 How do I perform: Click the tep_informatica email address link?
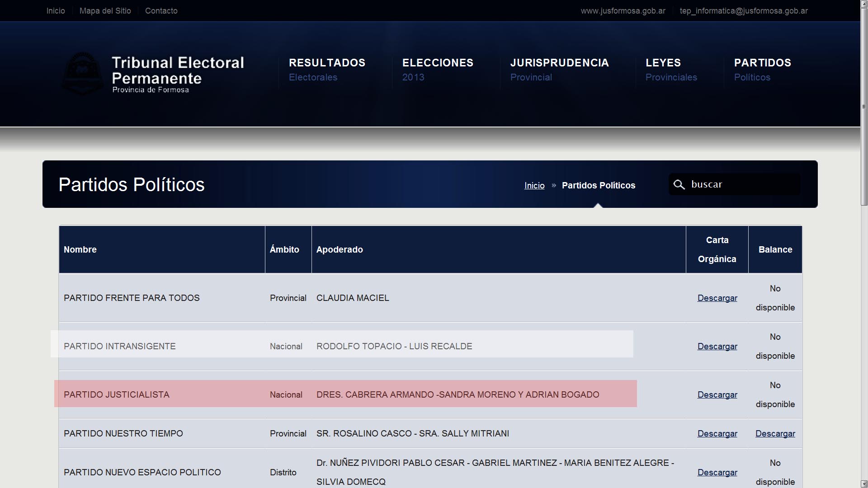[x=744, y=11]
